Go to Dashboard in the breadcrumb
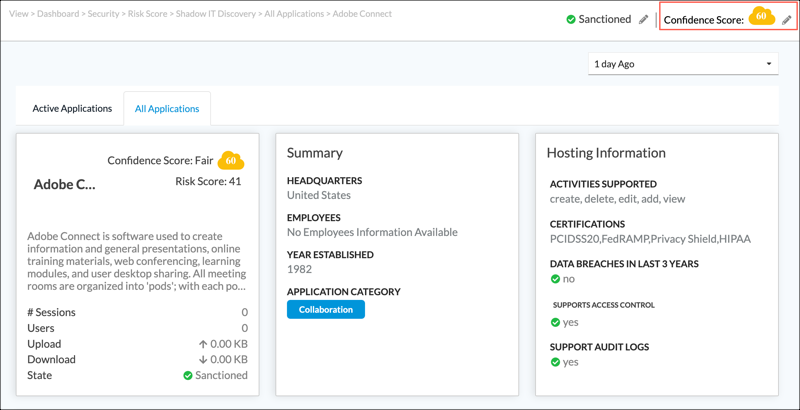 point(58,14)
